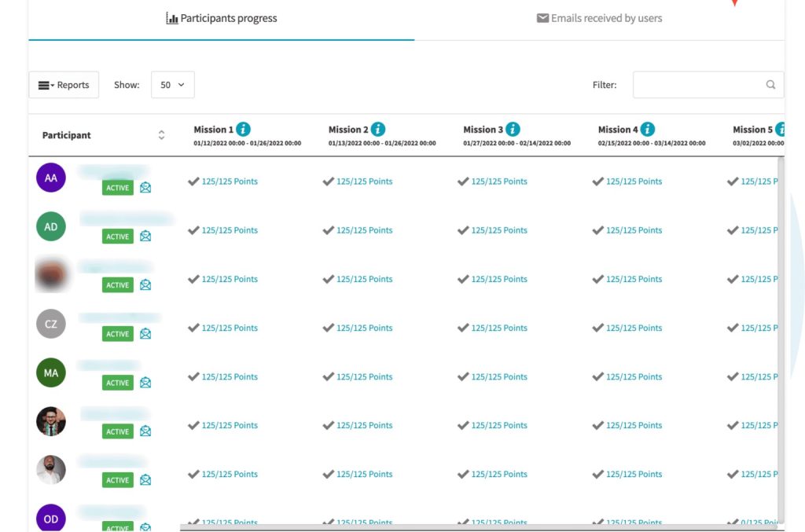Click the email icon for participant CZ
805x532 pixels.
(x=145, y=333)
